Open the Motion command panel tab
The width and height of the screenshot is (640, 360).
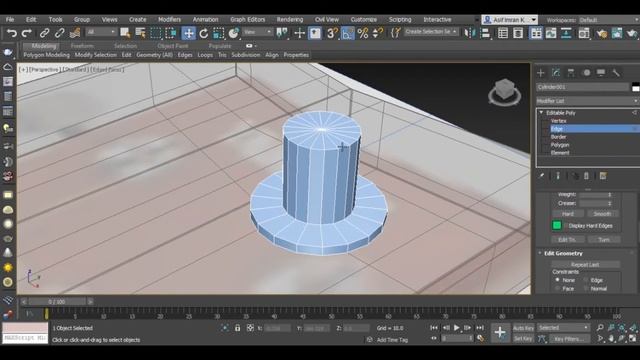click(x=587, y=73)
